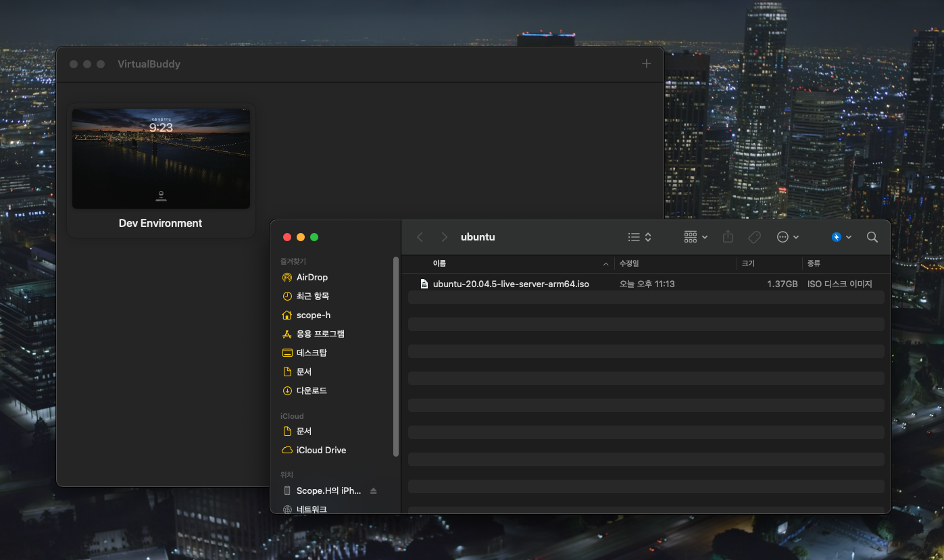This screenshot has width=944, height=560.
Task: Click the iCloud section header in sidebar
Action: tap(292, 416)
